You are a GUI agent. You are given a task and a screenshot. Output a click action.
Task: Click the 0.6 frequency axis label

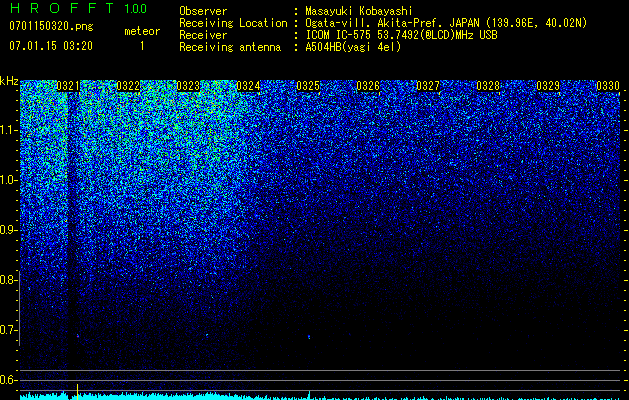pos(8,380)
